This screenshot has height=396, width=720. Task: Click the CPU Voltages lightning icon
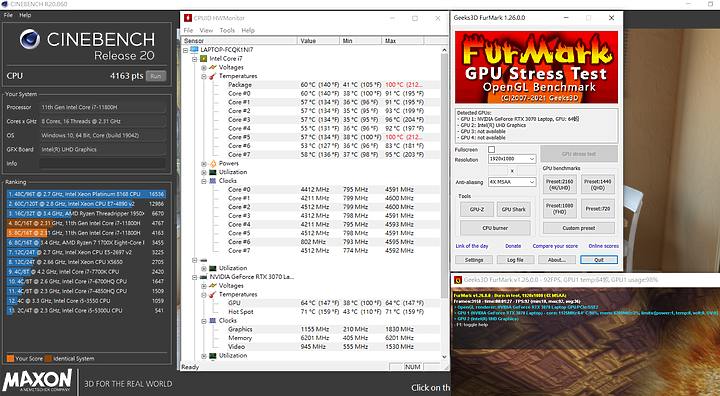pyautogui.click(x=213, y=68)
